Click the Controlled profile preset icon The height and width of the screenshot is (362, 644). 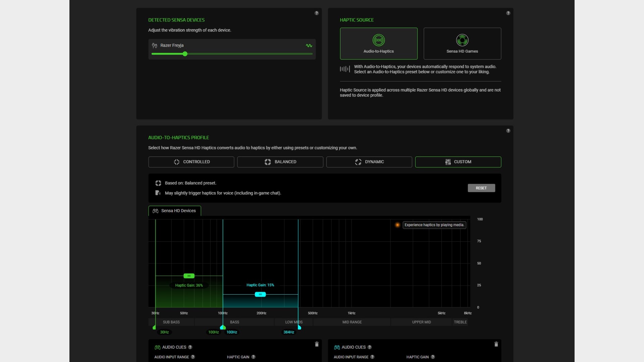pyautogui.click(x=176, y=162)
